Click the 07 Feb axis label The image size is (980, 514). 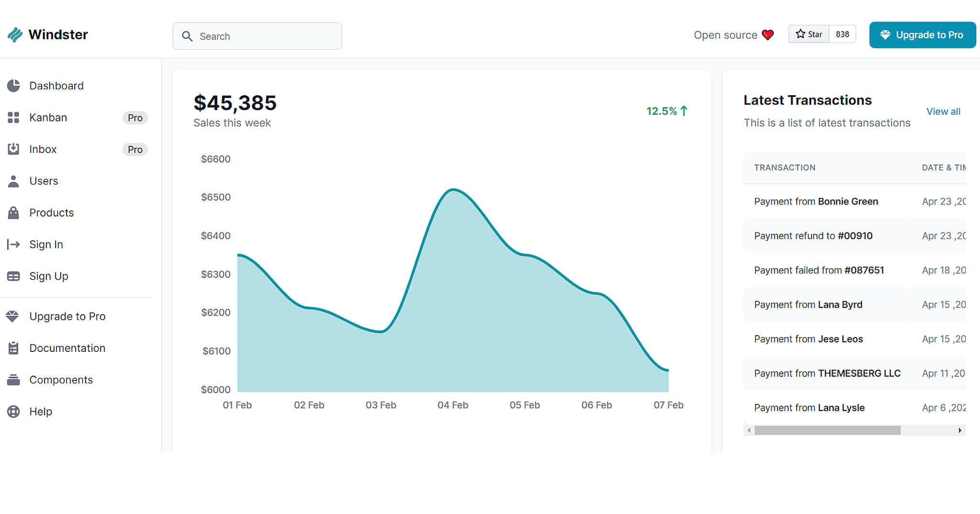pos(668,405)
